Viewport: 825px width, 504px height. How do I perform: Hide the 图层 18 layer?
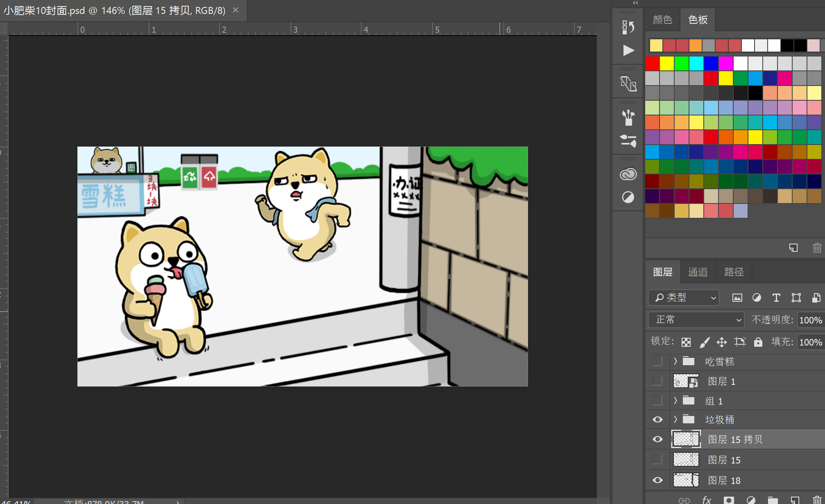tap(657, 480)
